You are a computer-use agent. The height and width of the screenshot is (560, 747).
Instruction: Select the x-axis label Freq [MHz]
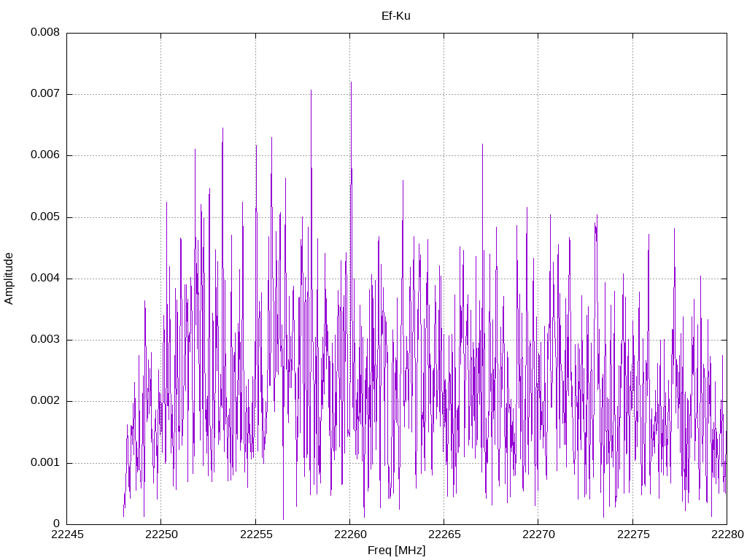[x=396, y=550]
